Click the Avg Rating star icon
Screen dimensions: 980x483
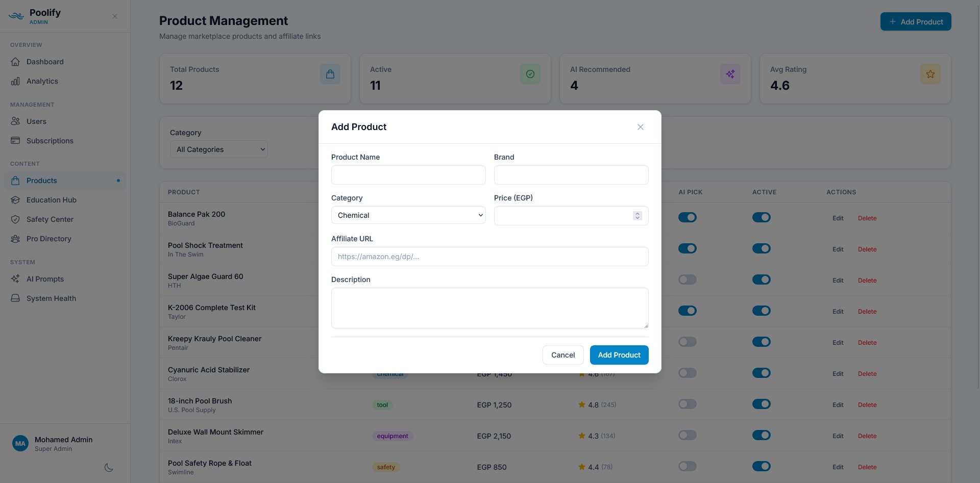click(x=930, y=74)
